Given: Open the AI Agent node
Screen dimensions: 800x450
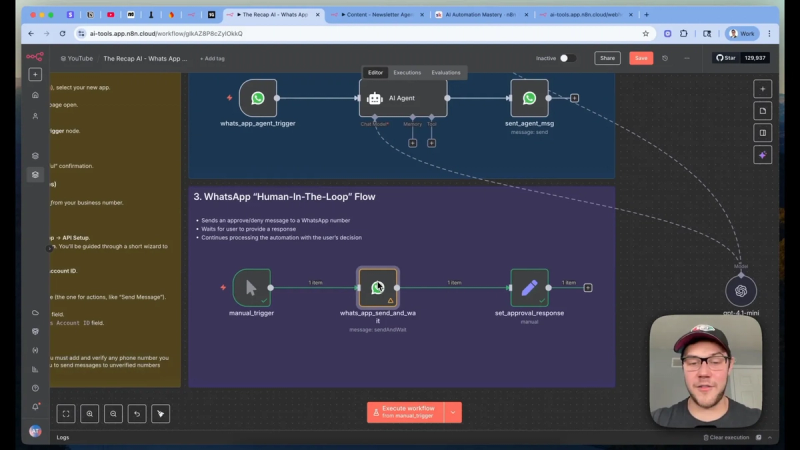Looking at the screenshot, I should 403,98.
